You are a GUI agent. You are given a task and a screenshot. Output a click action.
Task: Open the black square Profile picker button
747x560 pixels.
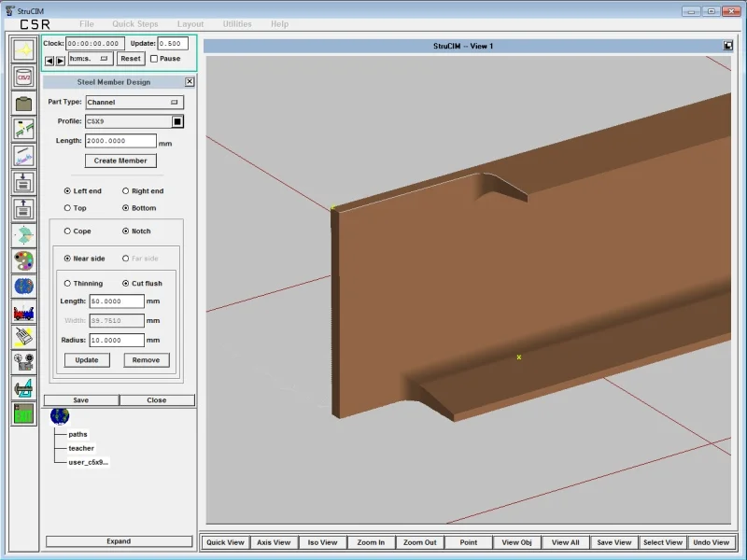coord(177,121)
